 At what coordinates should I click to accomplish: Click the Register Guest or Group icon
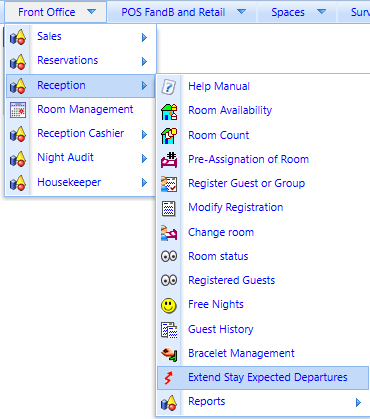(x=169, y=184)
